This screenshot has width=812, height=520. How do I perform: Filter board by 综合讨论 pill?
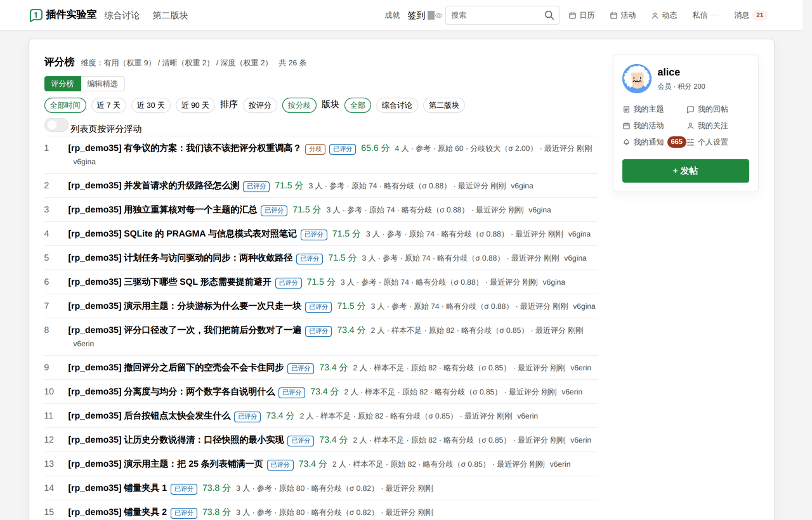pos(397,105)
